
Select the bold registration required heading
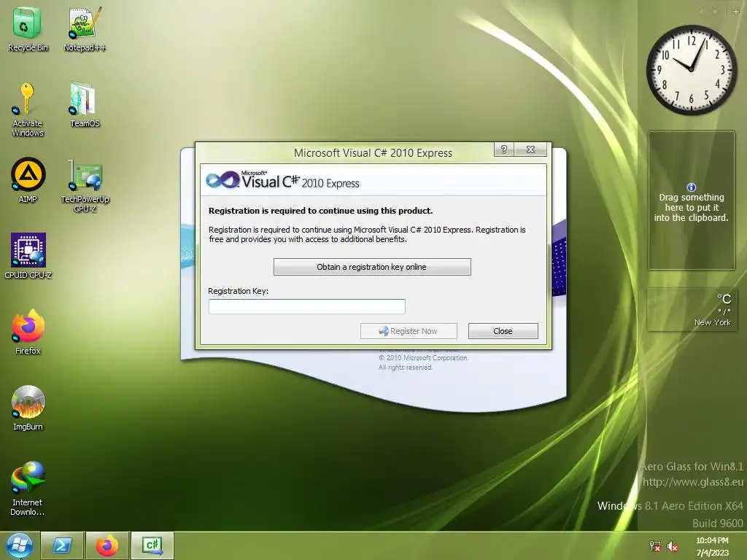321,211
